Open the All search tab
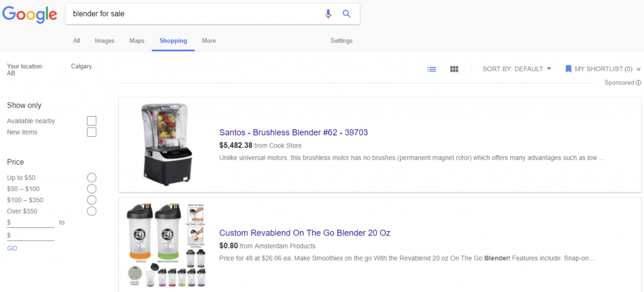Image resolution: width=644 pixels, height=292 pixels. click(x=76, y=41)
